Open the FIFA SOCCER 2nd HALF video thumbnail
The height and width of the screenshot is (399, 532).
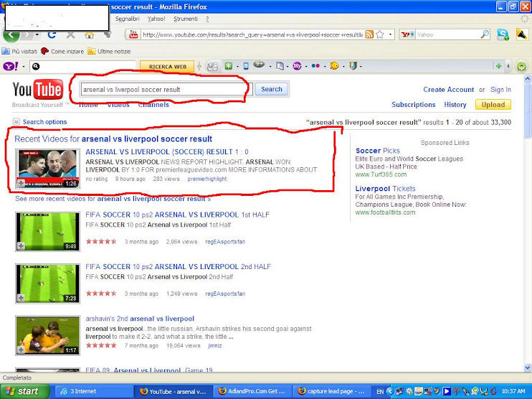tap(47, 283)
